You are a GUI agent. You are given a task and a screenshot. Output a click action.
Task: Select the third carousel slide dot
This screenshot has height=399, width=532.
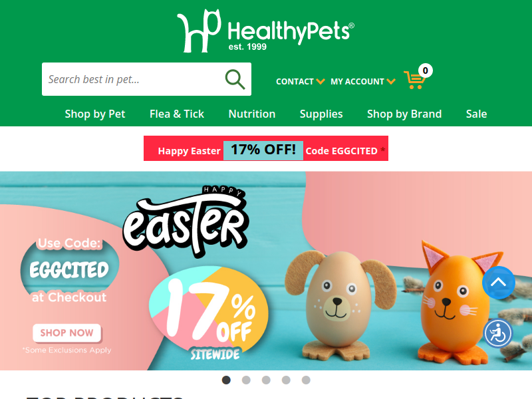click(x=266, y=380)
